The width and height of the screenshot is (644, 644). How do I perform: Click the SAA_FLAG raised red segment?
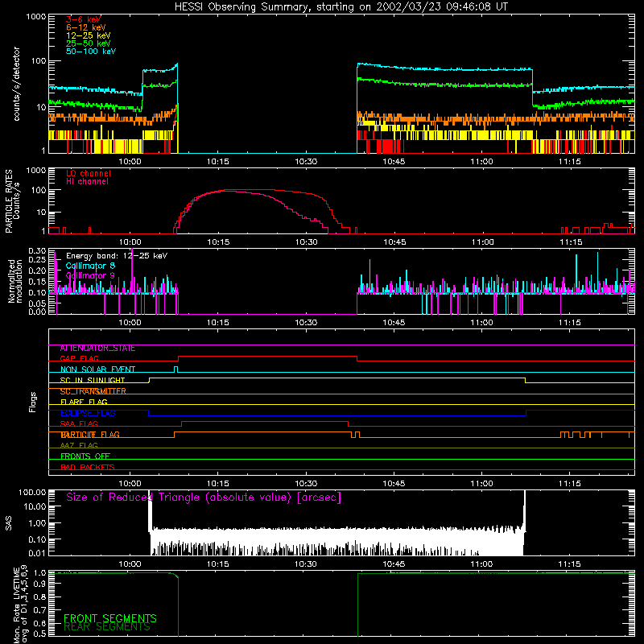265,422
